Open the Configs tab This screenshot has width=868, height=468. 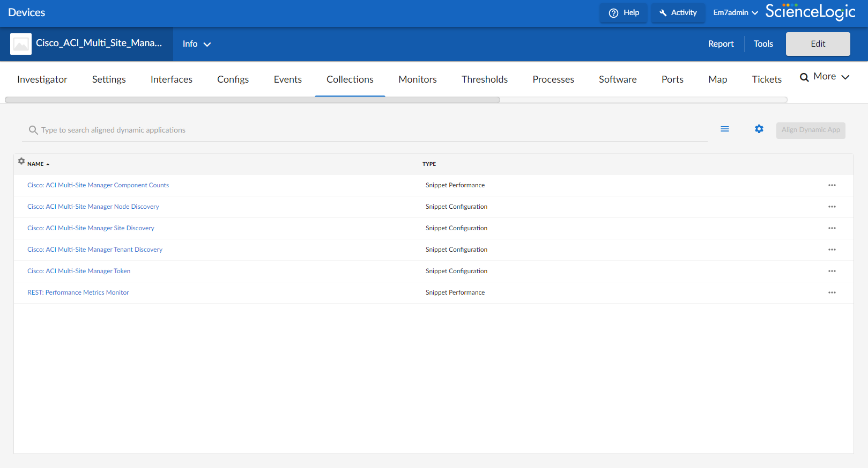(233, 79)
